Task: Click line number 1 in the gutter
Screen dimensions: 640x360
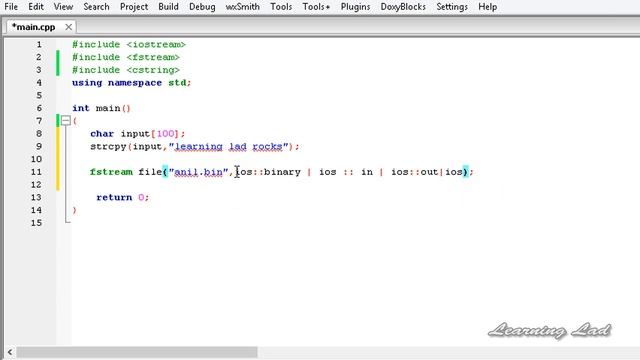Action: (39, 44)
